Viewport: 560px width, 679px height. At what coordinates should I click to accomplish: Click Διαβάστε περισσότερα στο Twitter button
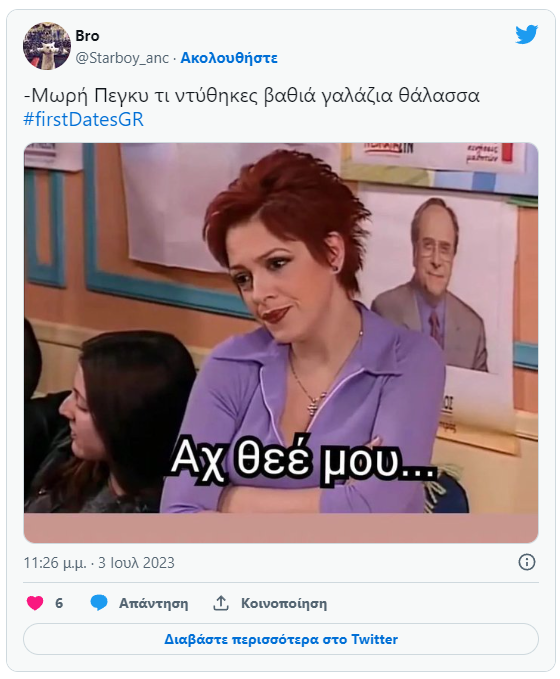(281, 639)
